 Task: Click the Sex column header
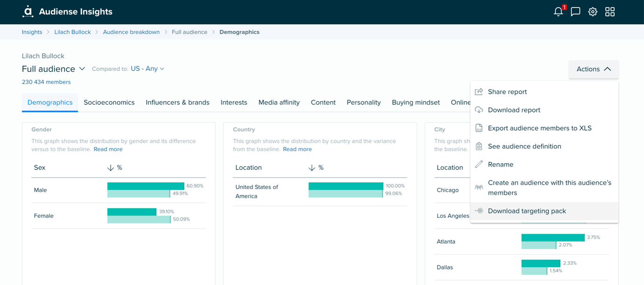pos(40,167)
